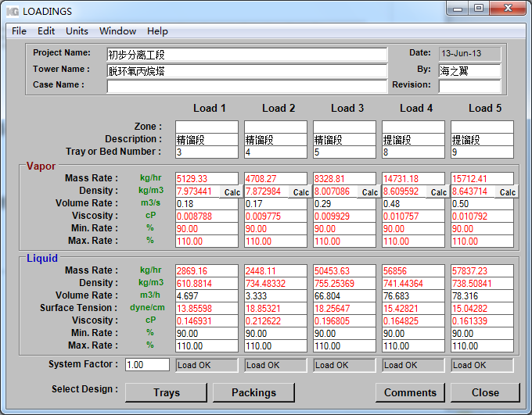This screenshot has height=415, width=532.
Task: Click Load 1 tray number field 3
Action: coord(207,152)
